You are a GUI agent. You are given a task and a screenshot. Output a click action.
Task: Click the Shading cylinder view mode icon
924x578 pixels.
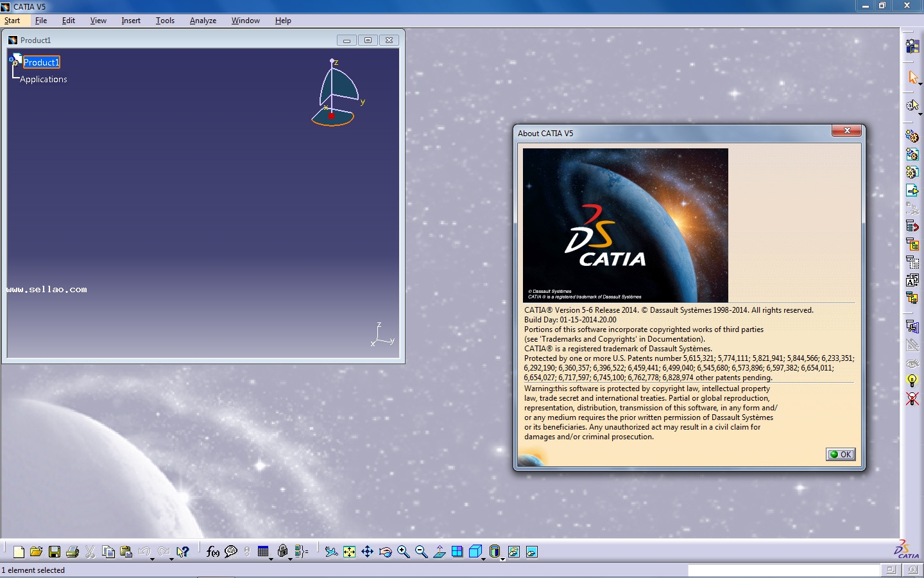click(x=494, y=552)
